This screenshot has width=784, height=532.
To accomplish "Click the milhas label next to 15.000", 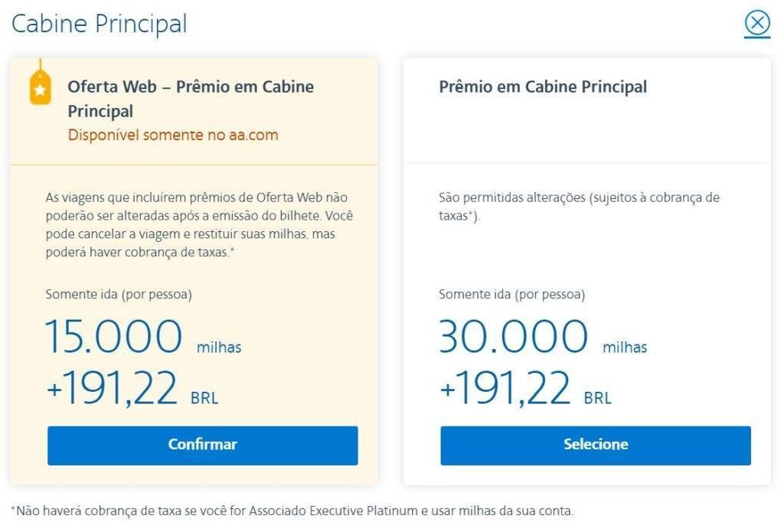I will (x=219, y=347).
